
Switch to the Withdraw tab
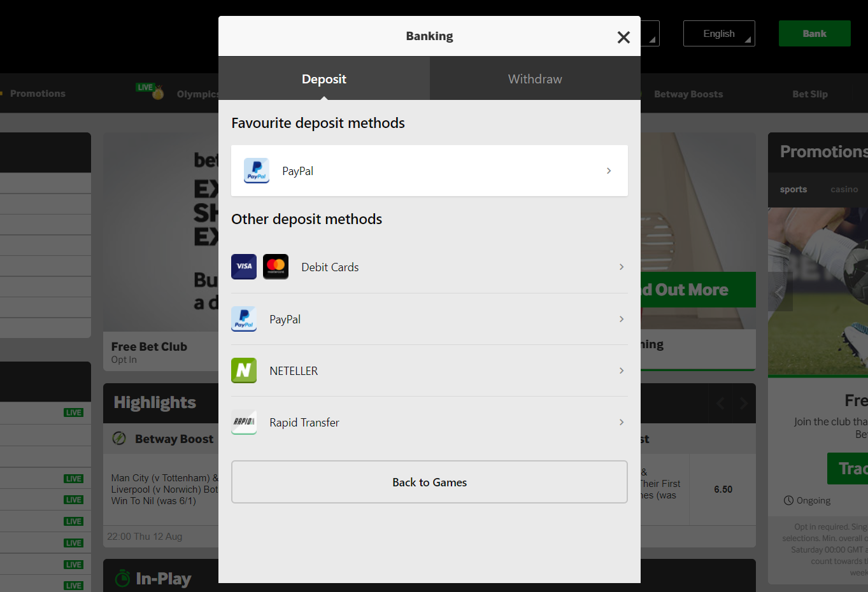[x=535, y=79]
